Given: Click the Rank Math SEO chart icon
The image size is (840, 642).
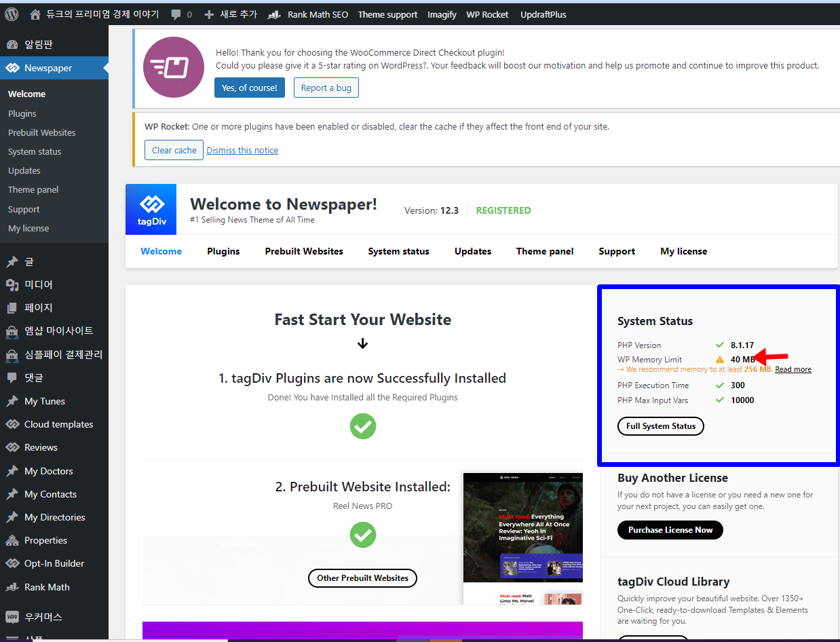Looking at the screenshot, I should click(274, 14).
